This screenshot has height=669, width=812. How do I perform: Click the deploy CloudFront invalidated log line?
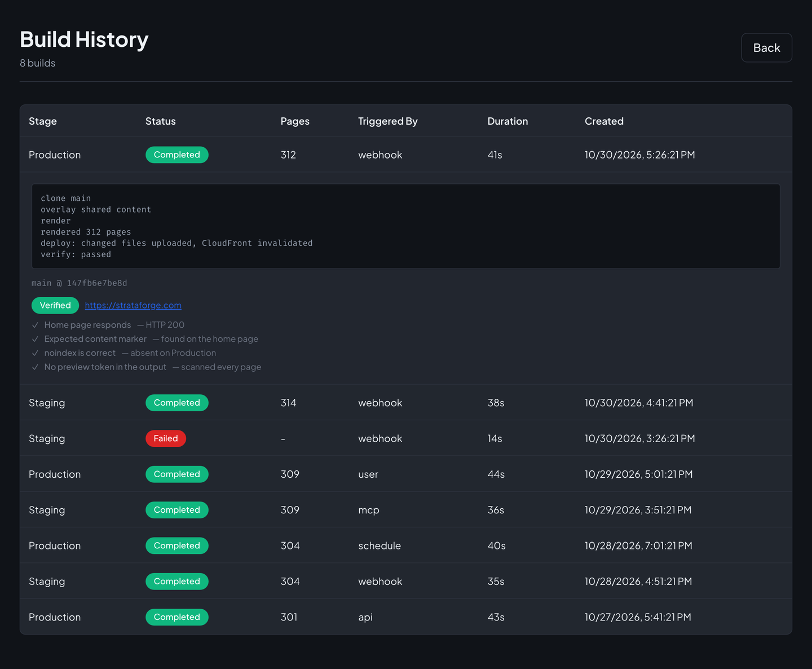pyautogui.click(x=176, y=243)
